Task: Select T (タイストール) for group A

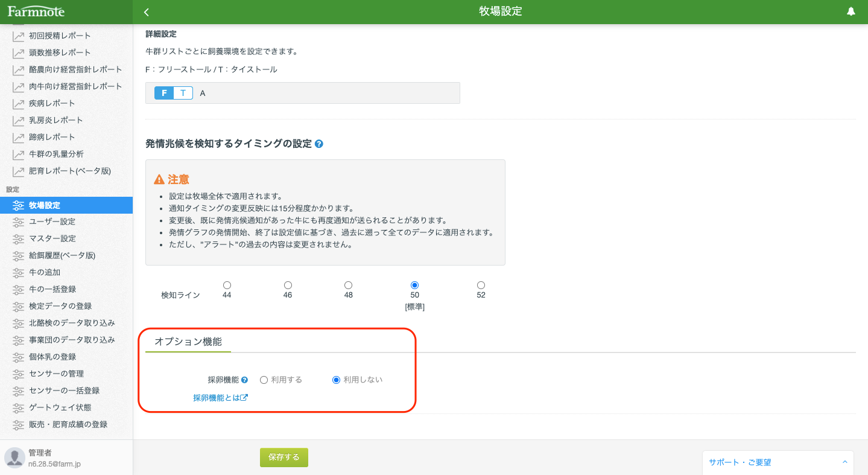Action: coord(183,93)
